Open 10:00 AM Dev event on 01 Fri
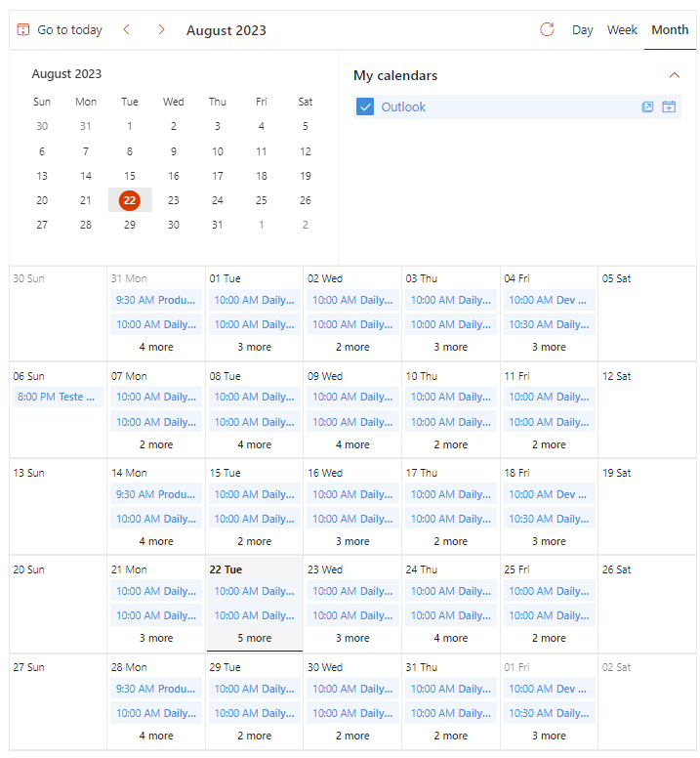700x758 pixels. [x=549, y=689]
